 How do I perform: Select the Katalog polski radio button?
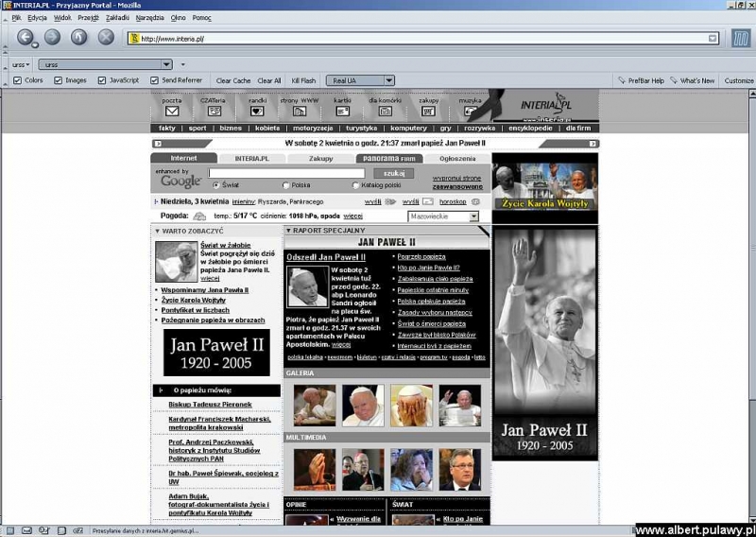[x=356, y=185]
